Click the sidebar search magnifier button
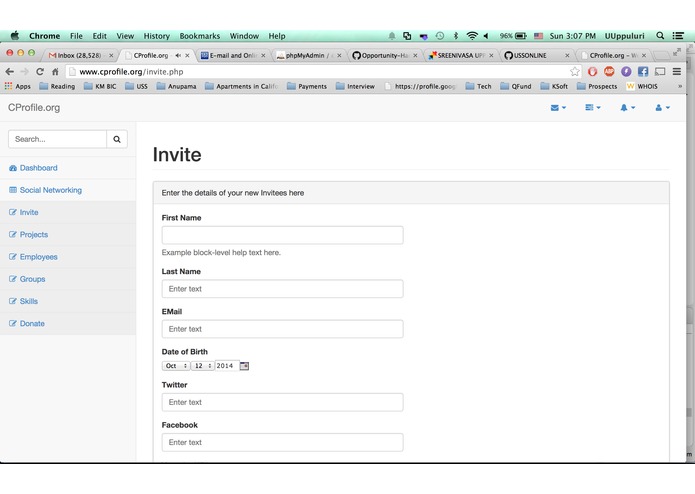Viewport: 695px width, 494px height. coord(117,139)
